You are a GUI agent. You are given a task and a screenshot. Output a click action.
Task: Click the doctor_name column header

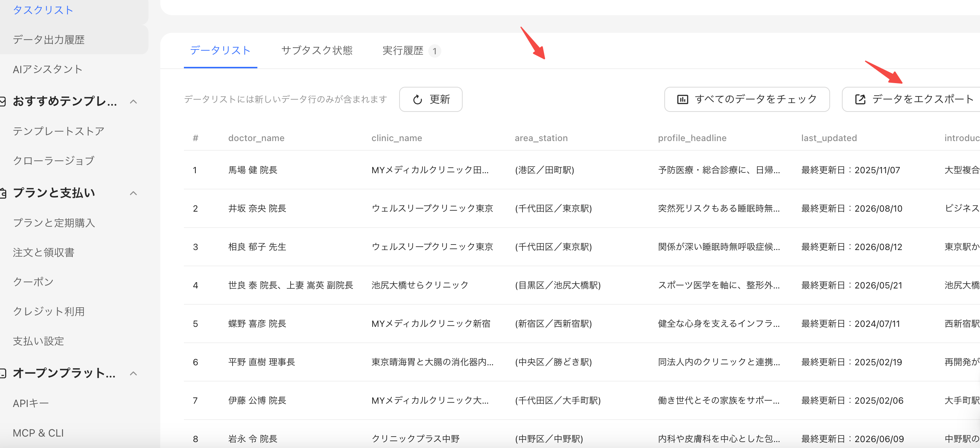coord(256,138)
